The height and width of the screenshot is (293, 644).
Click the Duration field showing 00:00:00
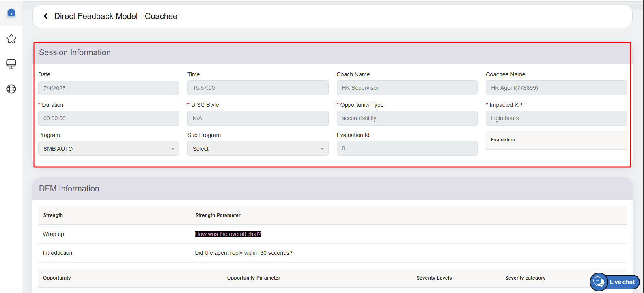(108, 118)
